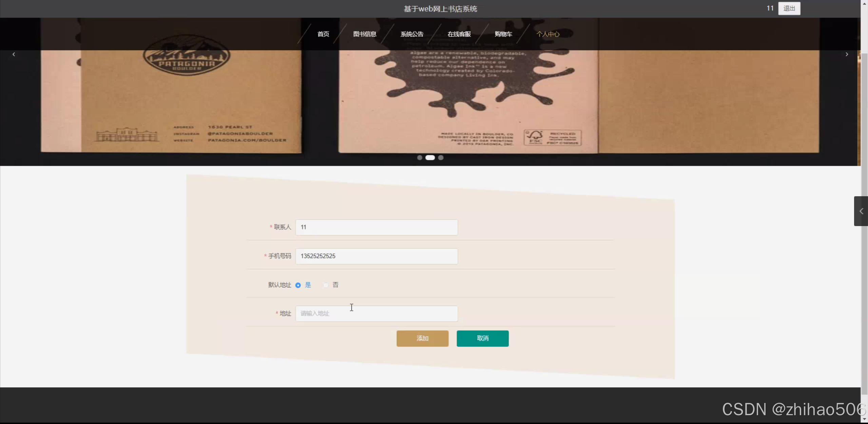Viewport: 868px width, 424px height.
Task: Choose 是 for default address
Action: tap(298, 285)
